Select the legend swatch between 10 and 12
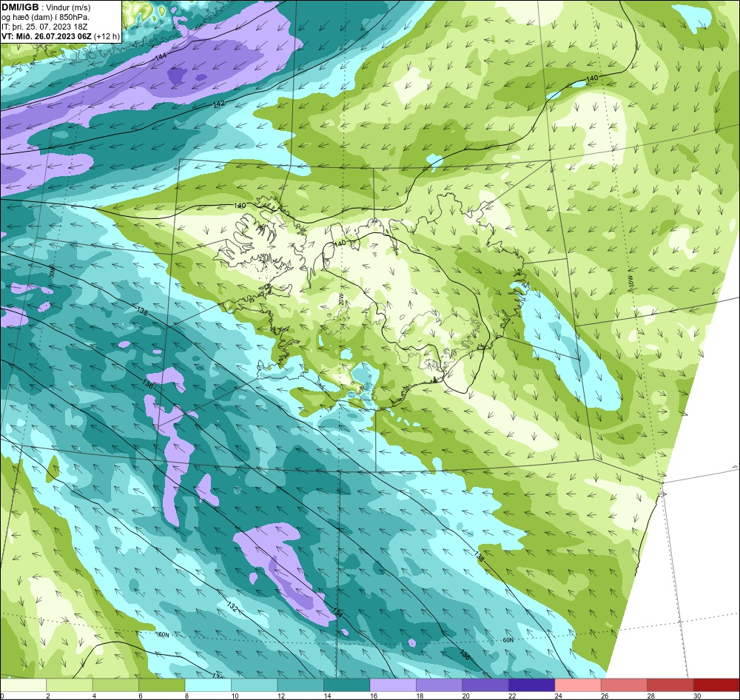This screenshot has width=740, height=700. coord(255,684)
